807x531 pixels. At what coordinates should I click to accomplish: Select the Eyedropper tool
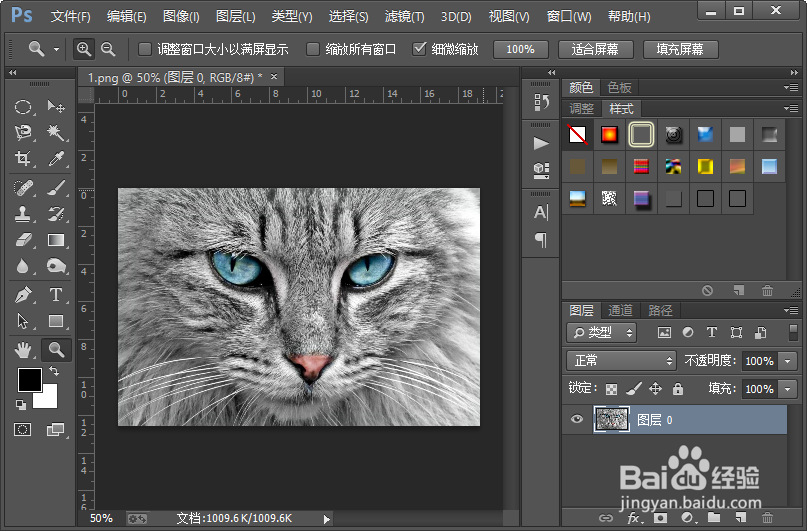tap(56, 158)
